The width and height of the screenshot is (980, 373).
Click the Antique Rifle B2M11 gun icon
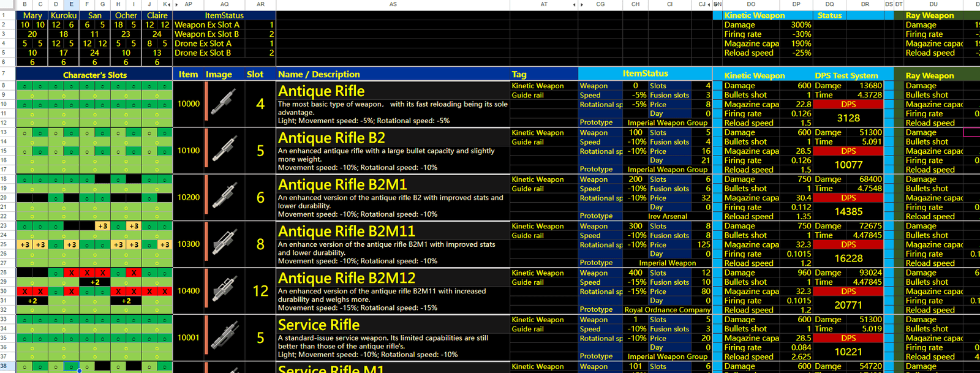(224, 244)
